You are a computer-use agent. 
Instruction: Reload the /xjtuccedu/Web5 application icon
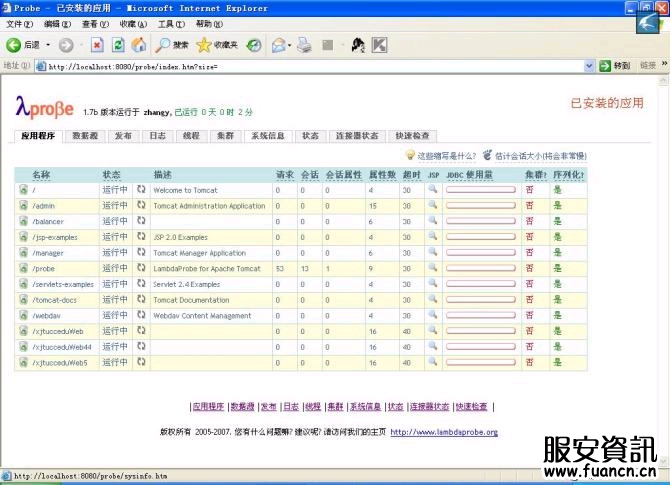tap(141, 362)
